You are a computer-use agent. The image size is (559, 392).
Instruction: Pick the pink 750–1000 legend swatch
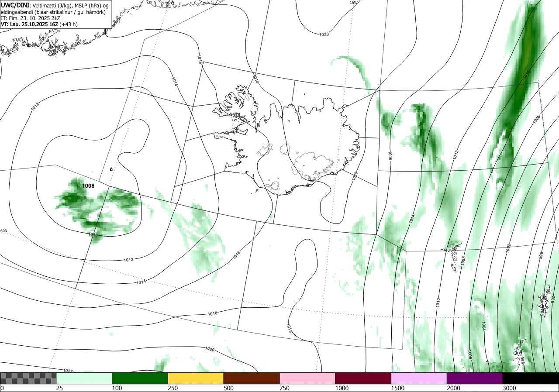[x=307, y=378]
